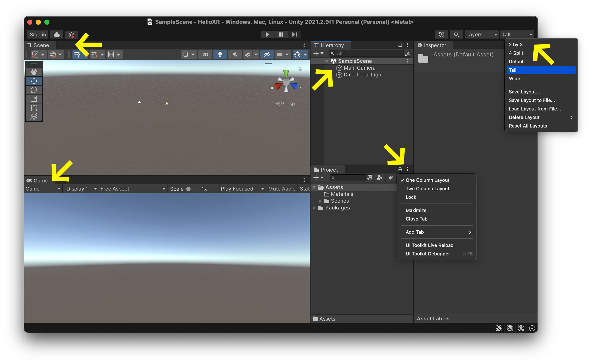Click Reset All Layouts
Screen dimensions: 592x364
pyautogui.click(x=528, y=126)
